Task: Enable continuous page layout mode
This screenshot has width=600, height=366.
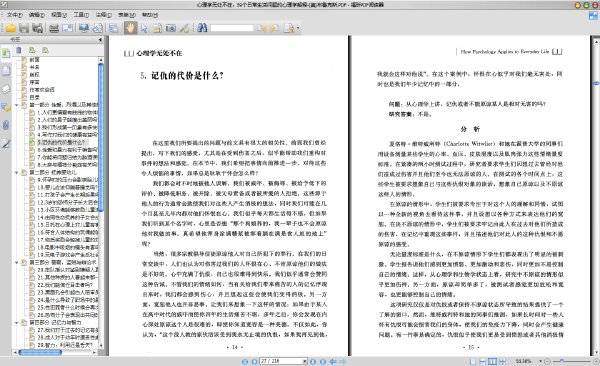Action: tap(483, 361)
